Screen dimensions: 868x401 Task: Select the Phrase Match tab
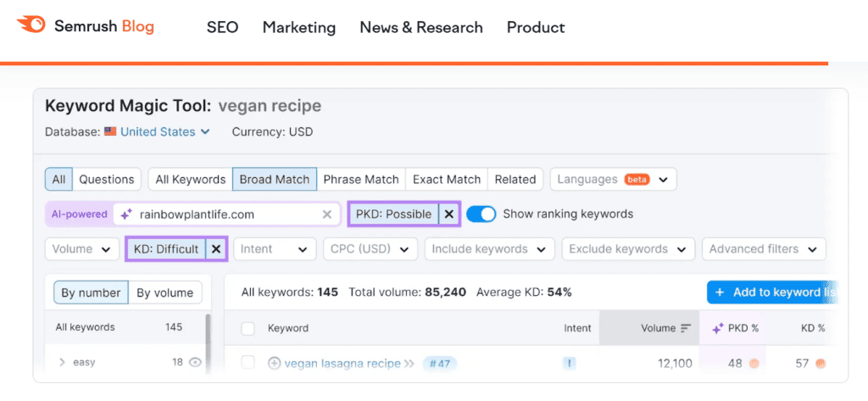(361, 180)
